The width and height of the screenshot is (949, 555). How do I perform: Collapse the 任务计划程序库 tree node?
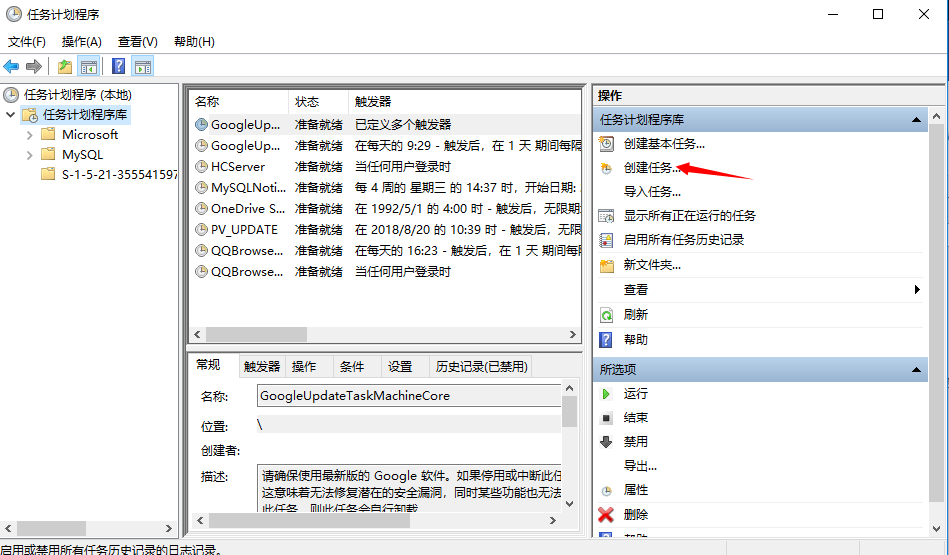point(11,115)
